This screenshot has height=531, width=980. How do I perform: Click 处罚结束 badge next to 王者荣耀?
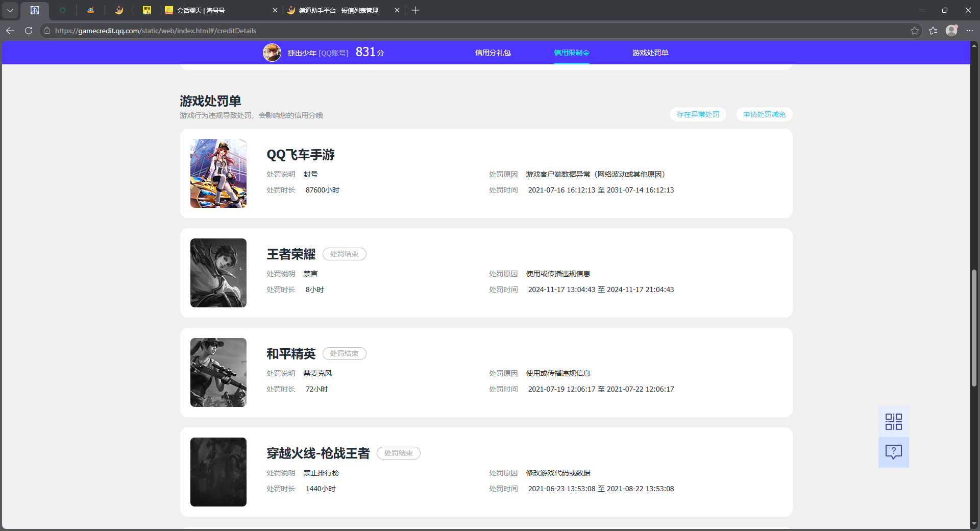click(344, 254)
